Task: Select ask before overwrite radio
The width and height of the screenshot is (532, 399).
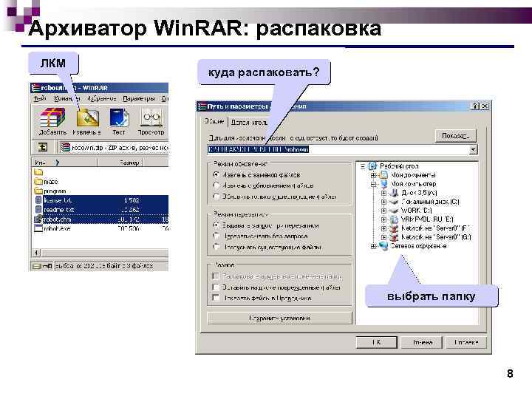Action: pyautogui.click(x=216, y=225)
